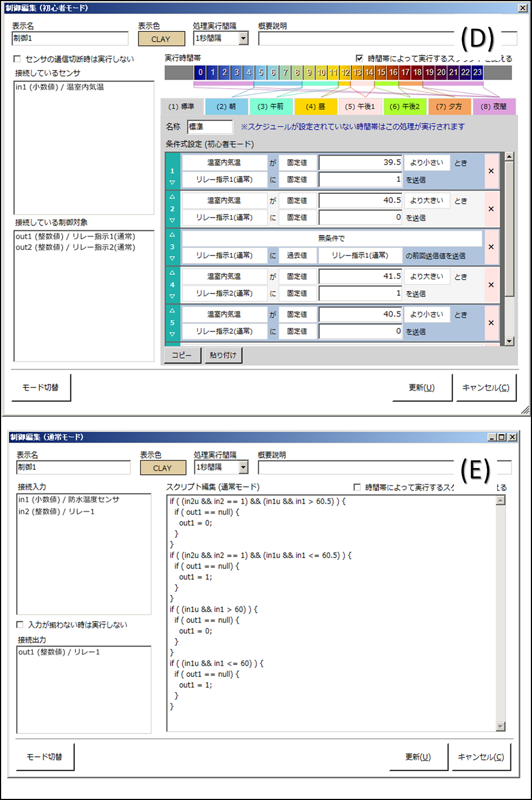This screenshot has height=800, width=532.
Task: Move condition row 4 up with arrow
Action: (172, 273)
